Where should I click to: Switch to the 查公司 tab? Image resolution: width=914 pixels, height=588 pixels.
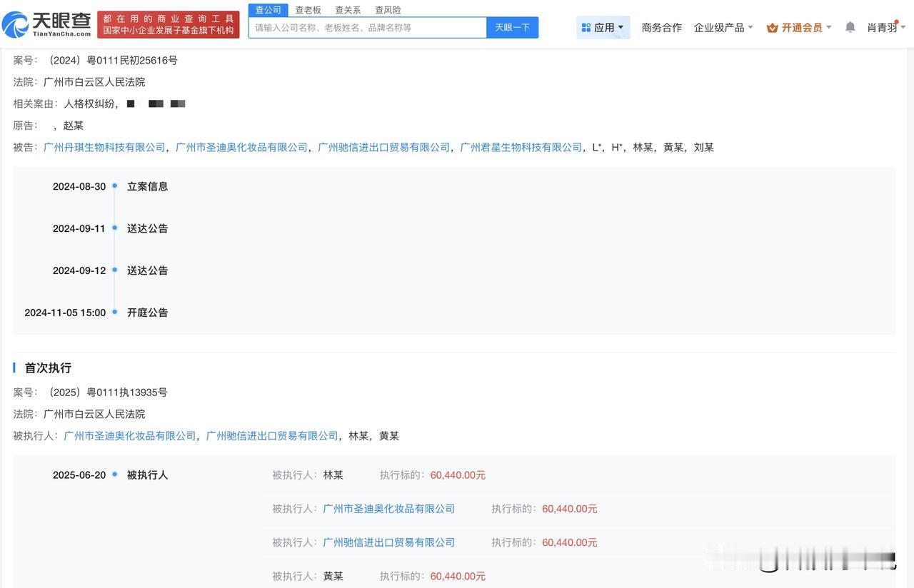tap(268, 10)
